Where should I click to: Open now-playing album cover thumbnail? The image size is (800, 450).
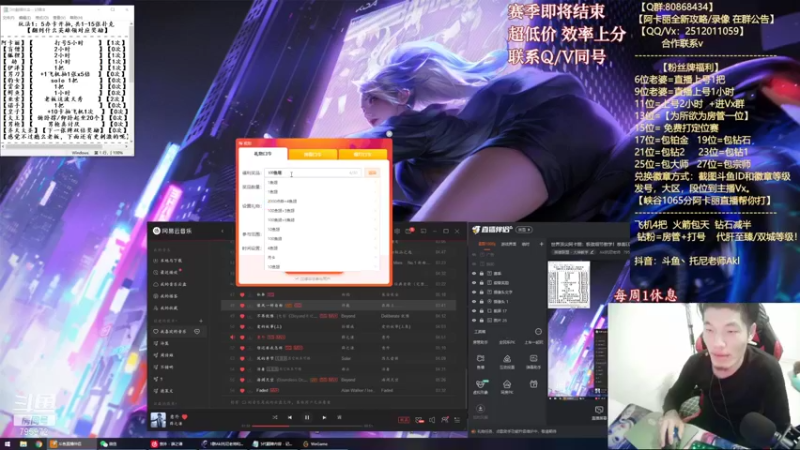coord(158,420)
